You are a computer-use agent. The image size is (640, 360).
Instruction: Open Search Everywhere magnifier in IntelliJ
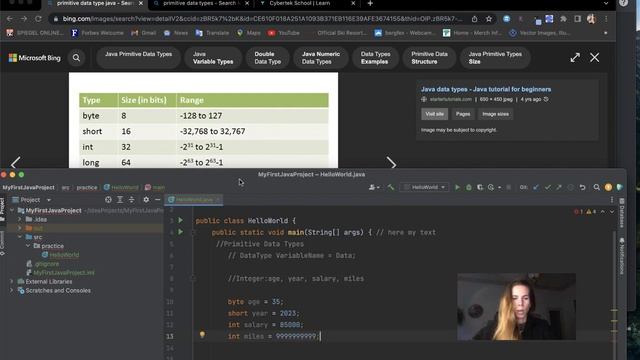pyautogui.click(x=596, y=187)
